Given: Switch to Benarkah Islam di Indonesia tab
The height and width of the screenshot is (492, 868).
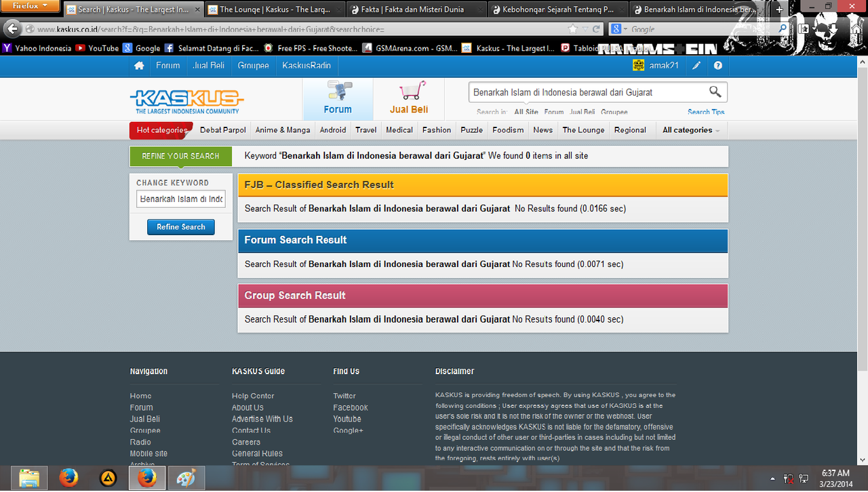Looking at the screenshot, I should pyautogui.click(x=699, y=9).
